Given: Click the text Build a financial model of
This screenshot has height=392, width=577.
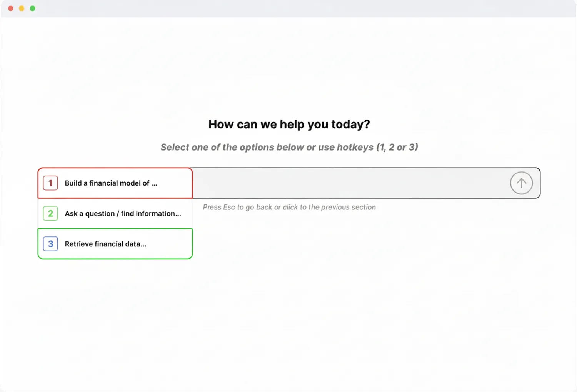Looking at the screenshot, I should click(x=110, y=183).
